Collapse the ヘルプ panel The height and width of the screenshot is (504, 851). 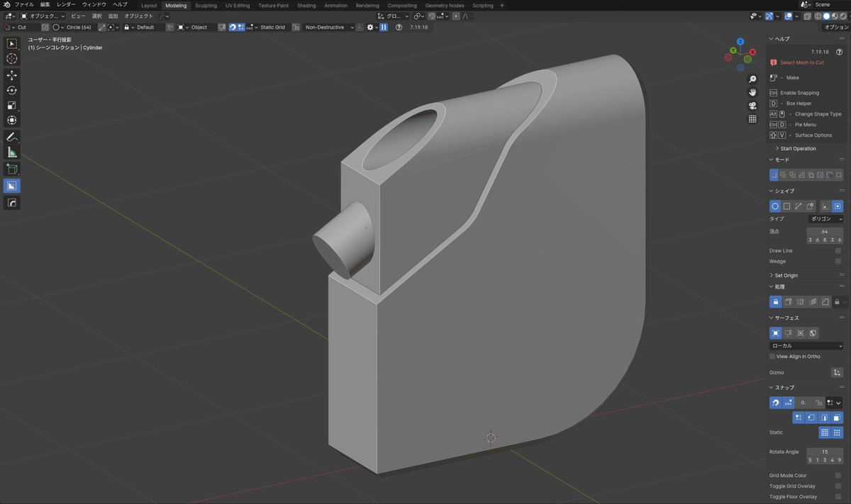click(779, 39)
